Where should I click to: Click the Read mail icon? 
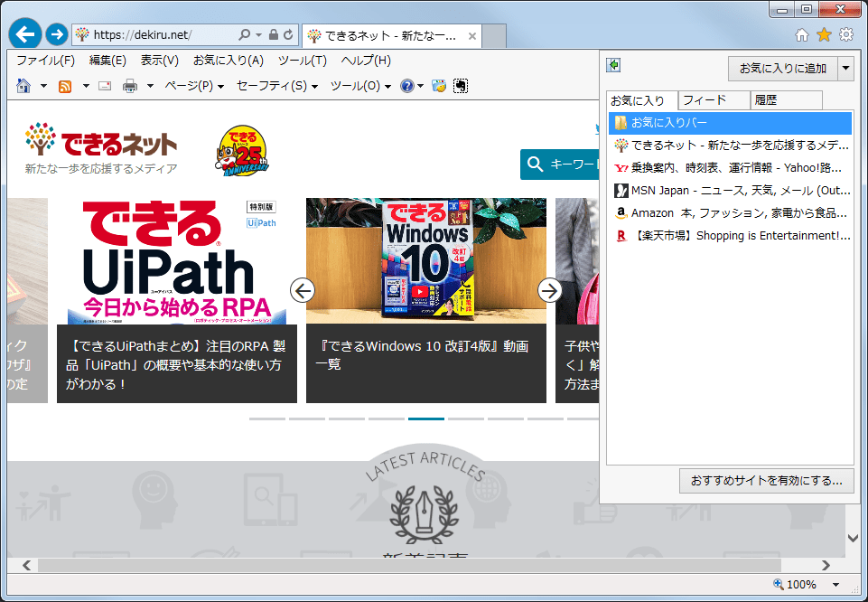pyautogui.click(x=105, y=86)
